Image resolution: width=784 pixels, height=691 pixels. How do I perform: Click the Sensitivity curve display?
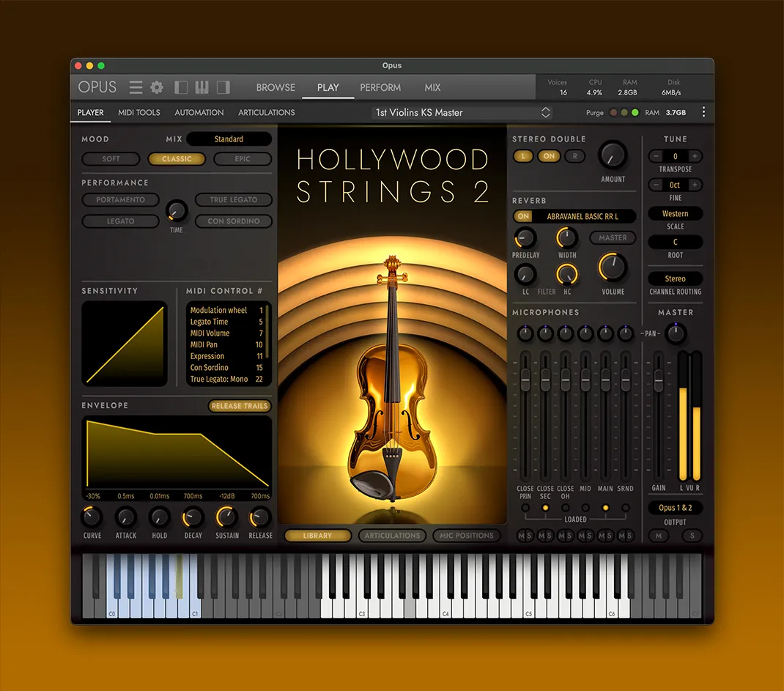pos(125,344)
